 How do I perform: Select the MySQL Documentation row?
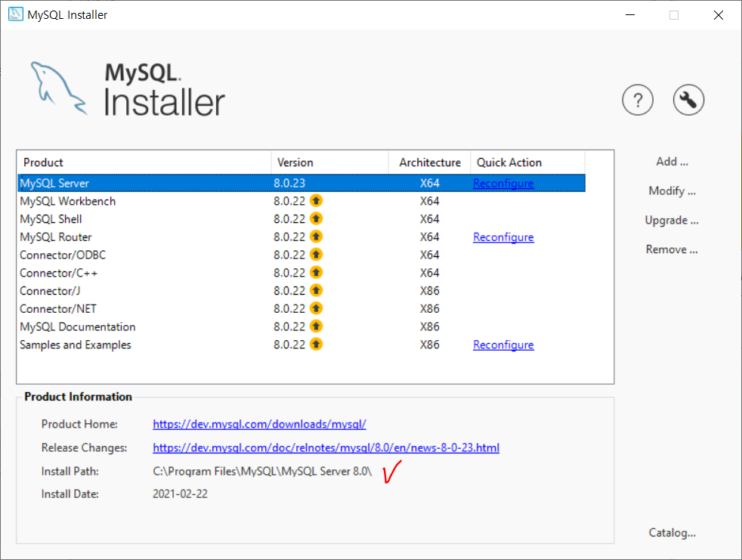301,326
